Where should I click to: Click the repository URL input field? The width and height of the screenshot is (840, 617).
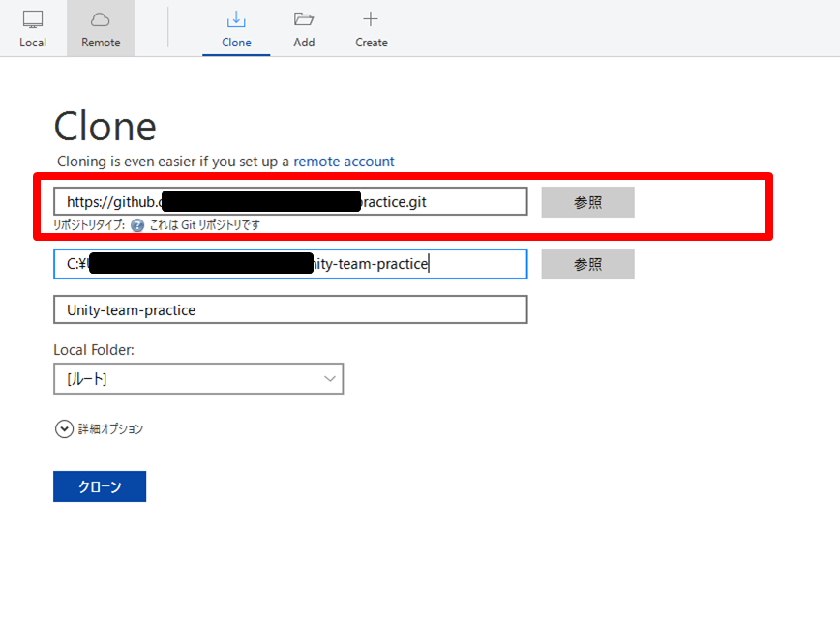point(290,202)
